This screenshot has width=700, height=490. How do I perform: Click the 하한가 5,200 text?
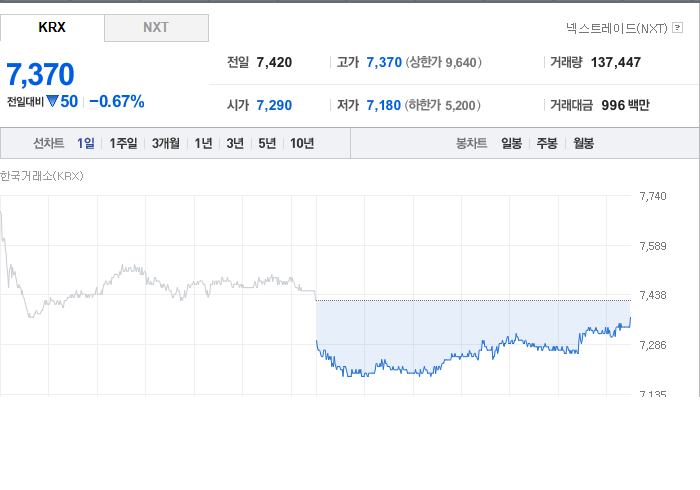pyautogui.click(x=443, y=105)
